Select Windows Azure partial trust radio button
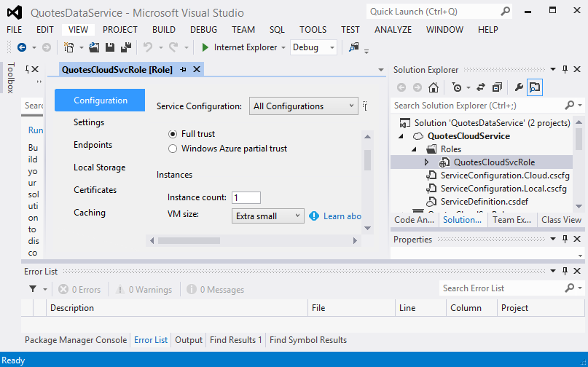Viewport: 588px width, 367px height. coord(173,149)
